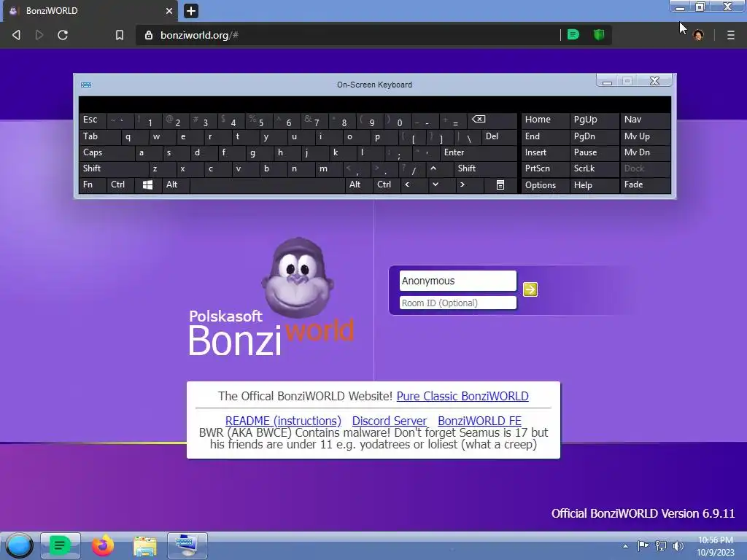The height and width of the screenshot is (560, 747).
Task: Bookmark this page using the bookmark icon
Action: 120,35
